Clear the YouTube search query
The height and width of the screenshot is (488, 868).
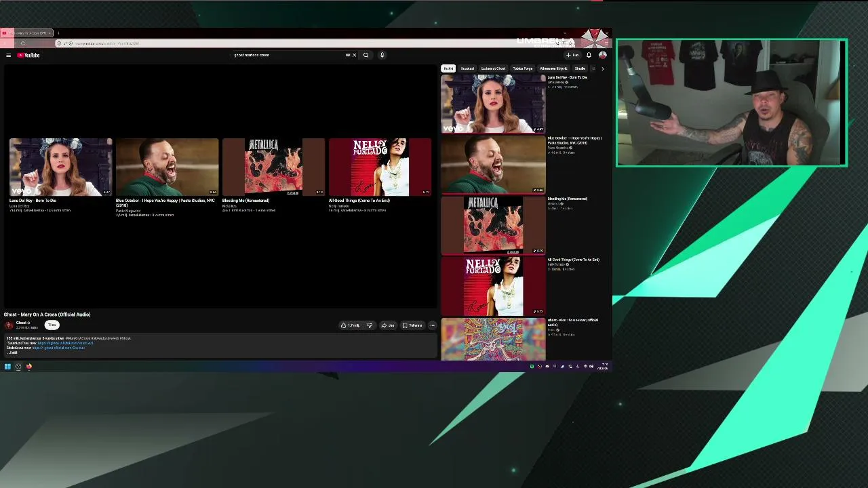tap(354, 55)
